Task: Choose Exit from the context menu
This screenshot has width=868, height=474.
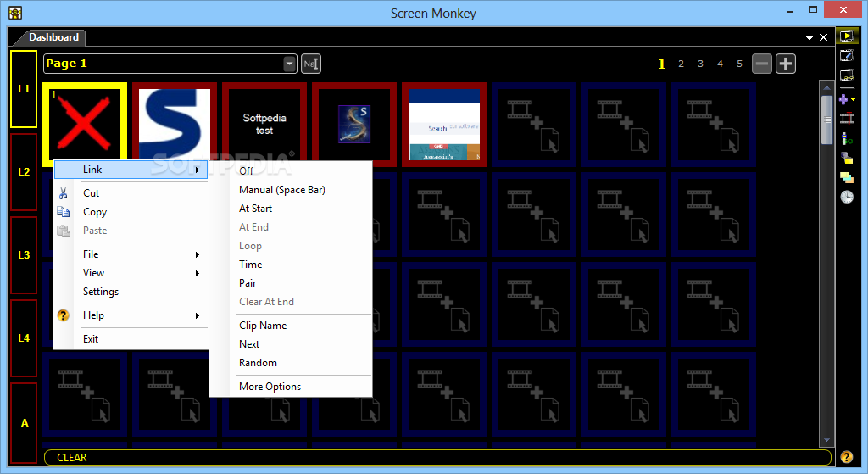Action: pyautogui.click(x=131, y=339)
